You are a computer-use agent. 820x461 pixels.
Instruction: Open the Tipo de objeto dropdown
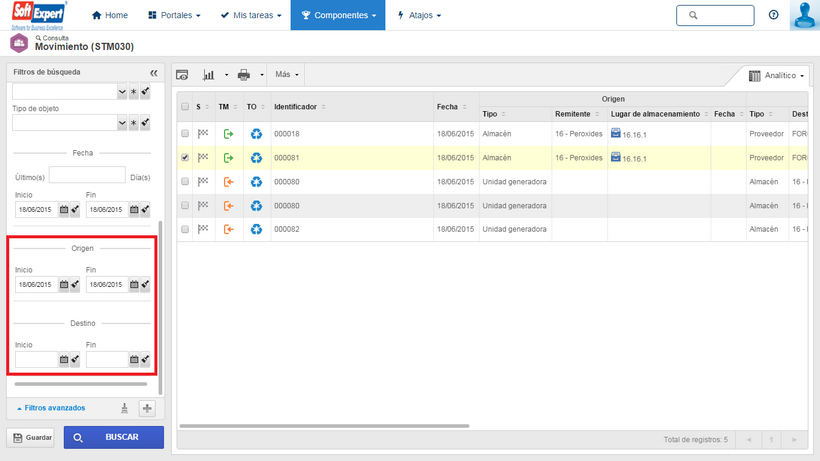[x=122, y=123]
